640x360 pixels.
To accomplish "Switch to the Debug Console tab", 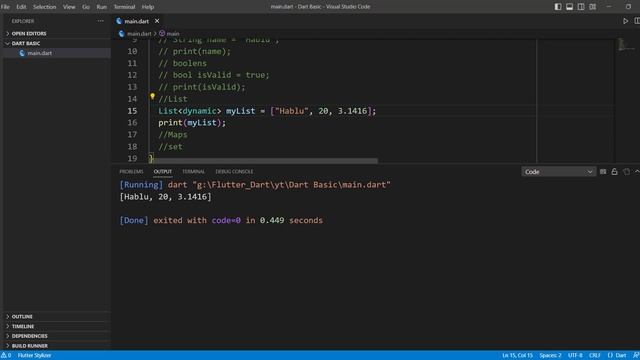I will point(234,171).
